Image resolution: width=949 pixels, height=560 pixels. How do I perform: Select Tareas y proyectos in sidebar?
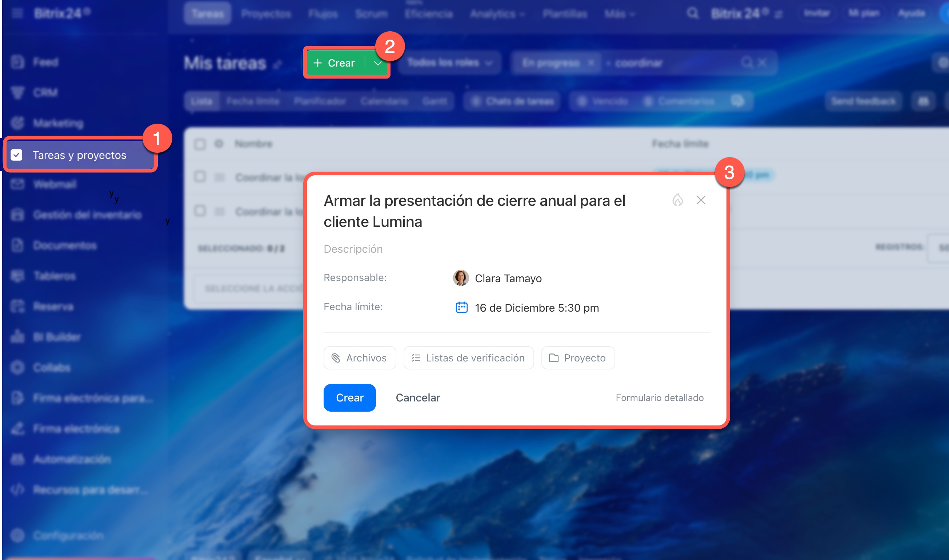tap(79, 155)
